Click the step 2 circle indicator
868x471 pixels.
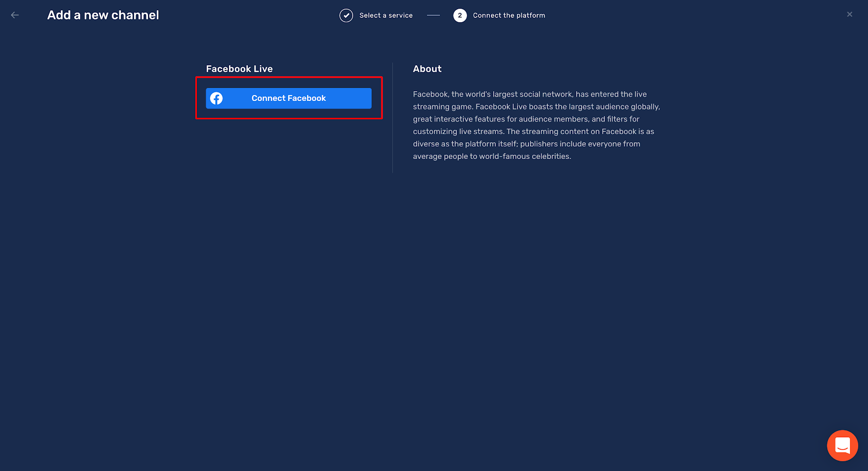[460, 15]
